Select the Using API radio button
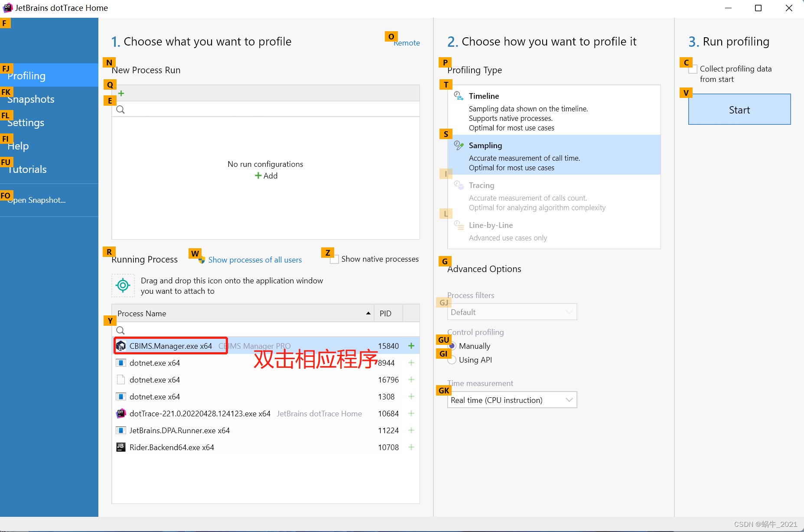 coord(452,360)
